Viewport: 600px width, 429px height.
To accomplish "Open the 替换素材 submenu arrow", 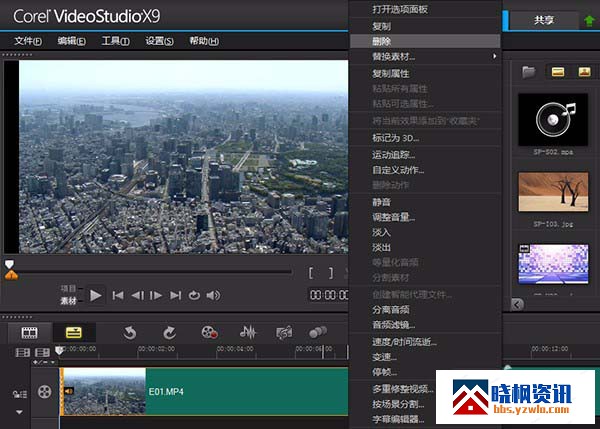I will pyautogui.click(x=494, y=56).
